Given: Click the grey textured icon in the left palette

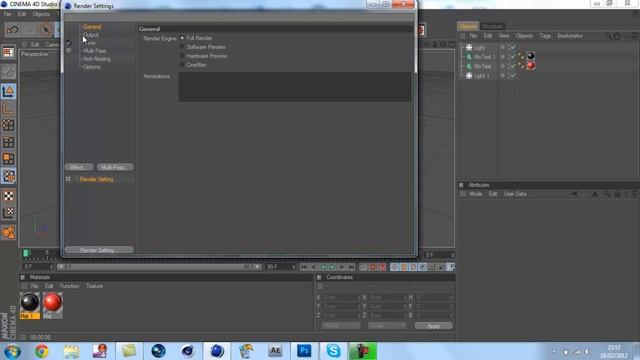Looking at the screenshot, I should tap(8, 72).
